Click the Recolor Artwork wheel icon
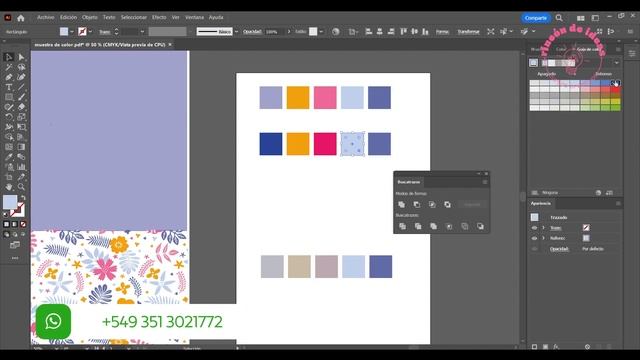This screenshot has width=640, height=360. (x=336, y=31)
